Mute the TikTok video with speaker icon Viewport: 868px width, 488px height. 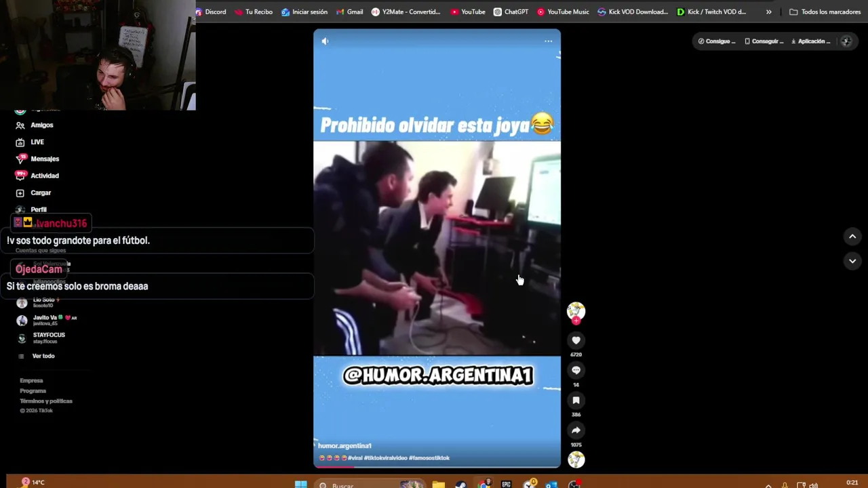(325, 41)
